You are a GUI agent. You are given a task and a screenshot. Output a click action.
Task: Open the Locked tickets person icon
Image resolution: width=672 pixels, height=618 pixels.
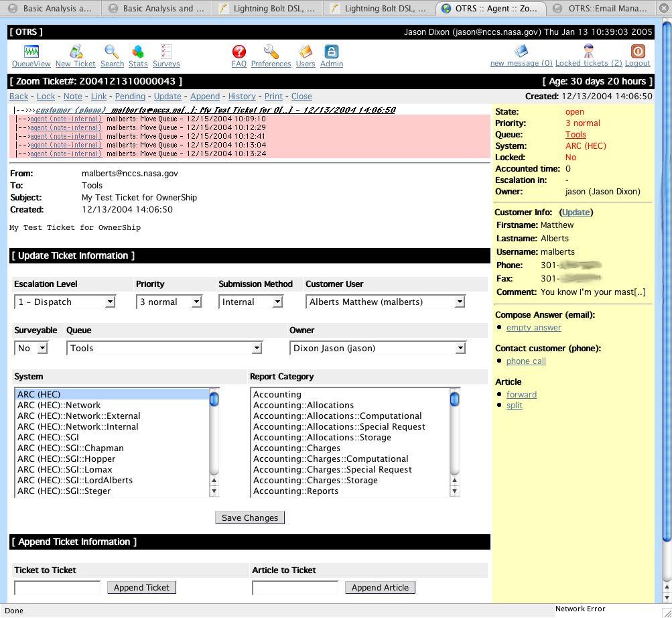tap(588, 51)
